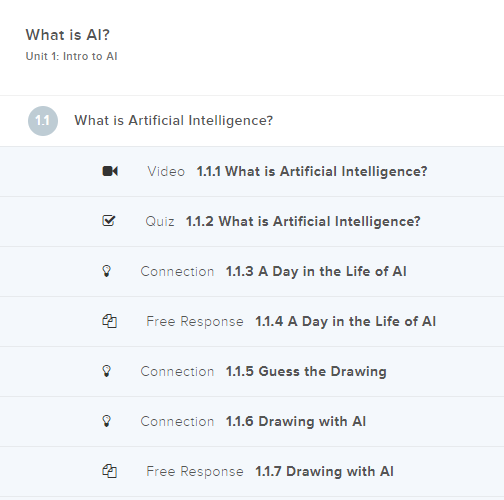Click the Unit 1: Intro to AI subtitle

(x=71, y=56)
